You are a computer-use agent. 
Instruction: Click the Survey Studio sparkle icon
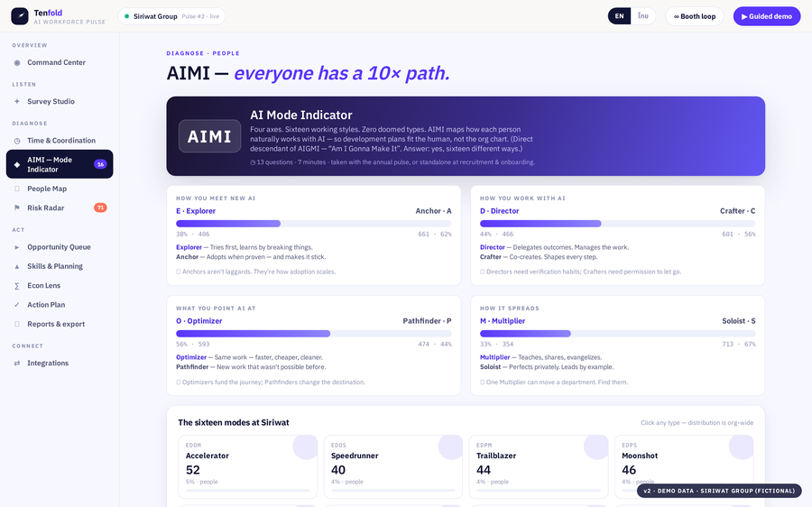point(17,102)
